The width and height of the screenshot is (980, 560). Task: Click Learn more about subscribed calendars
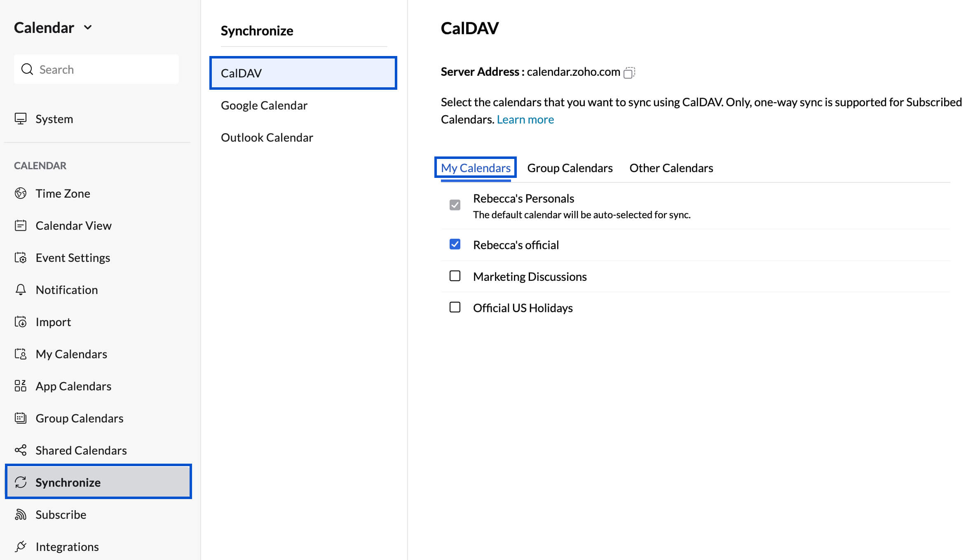[x=525, y=119]
